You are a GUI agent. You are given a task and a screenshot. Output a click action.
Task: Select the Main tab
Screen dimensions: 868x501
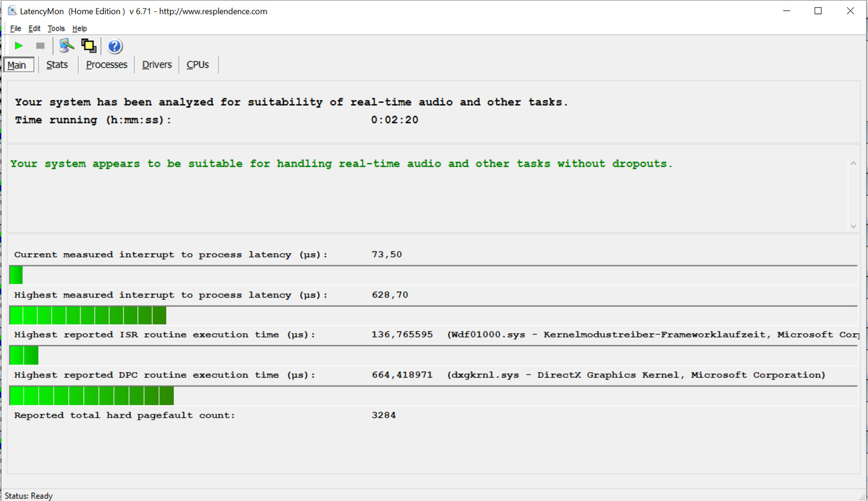[17, 65]
